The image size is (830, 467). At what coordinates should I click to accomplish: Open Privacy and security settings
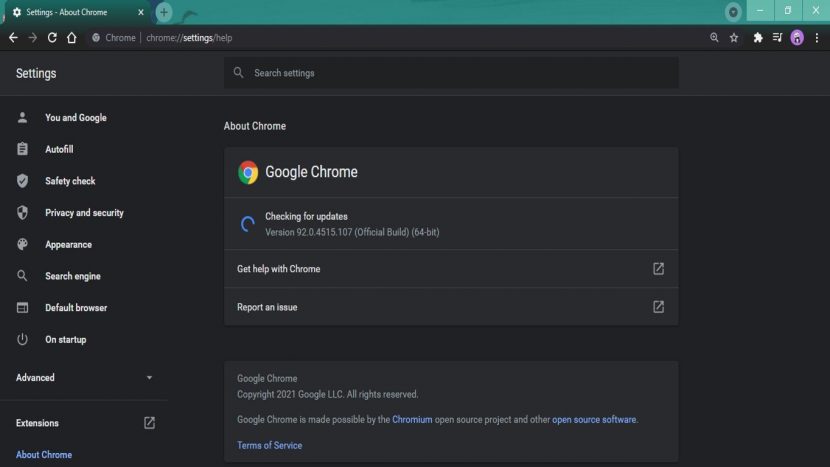click(84, 212)
